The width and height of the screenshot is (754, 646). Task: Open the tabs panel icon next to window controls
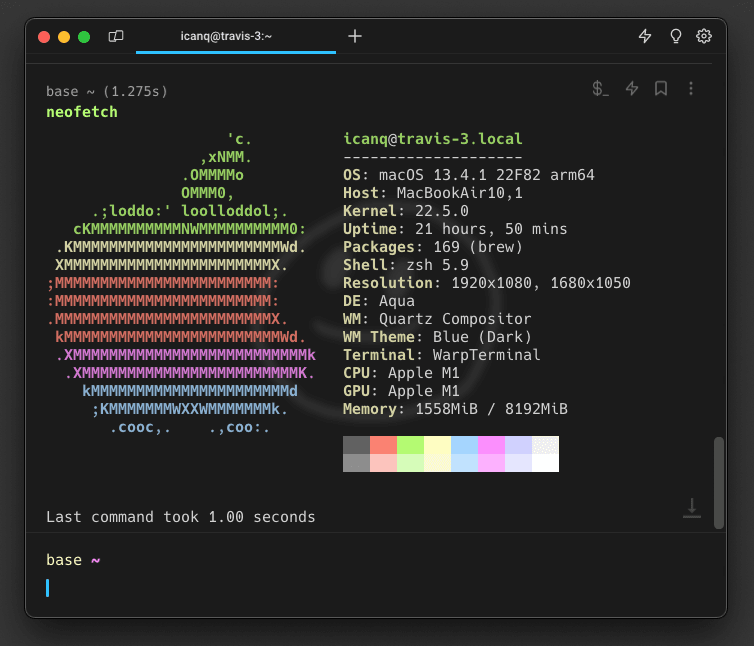click(x=116, y=37)
